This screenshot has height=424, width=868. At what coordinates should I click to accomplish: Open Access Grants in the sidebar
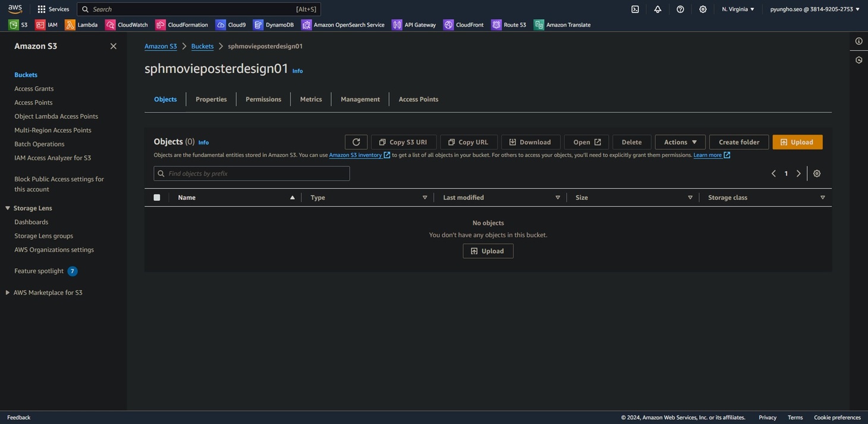pos(34,89)
